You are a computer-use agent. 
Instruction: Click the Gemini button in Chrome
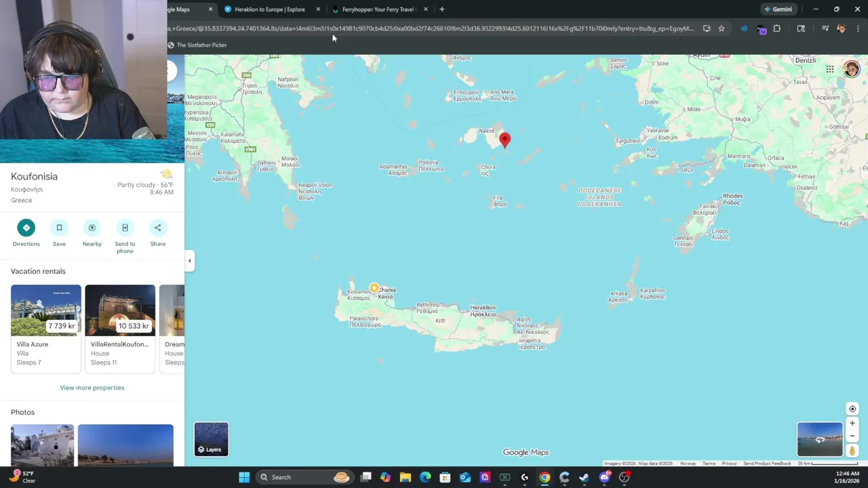[778, 9]
